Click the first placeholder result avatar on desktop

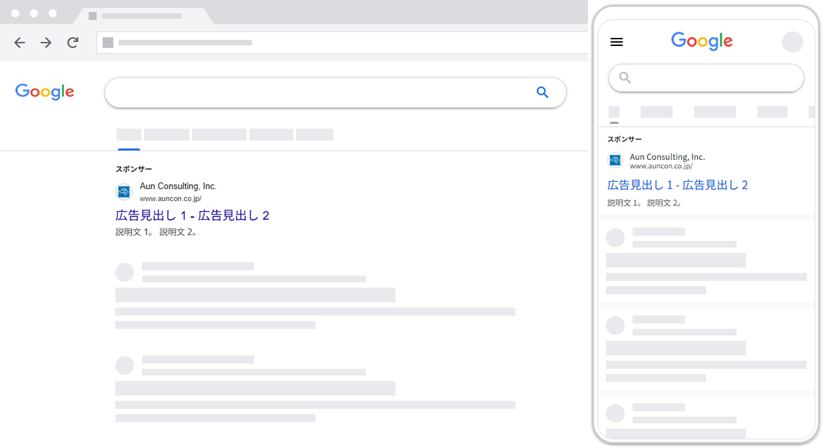click(125, 272)
